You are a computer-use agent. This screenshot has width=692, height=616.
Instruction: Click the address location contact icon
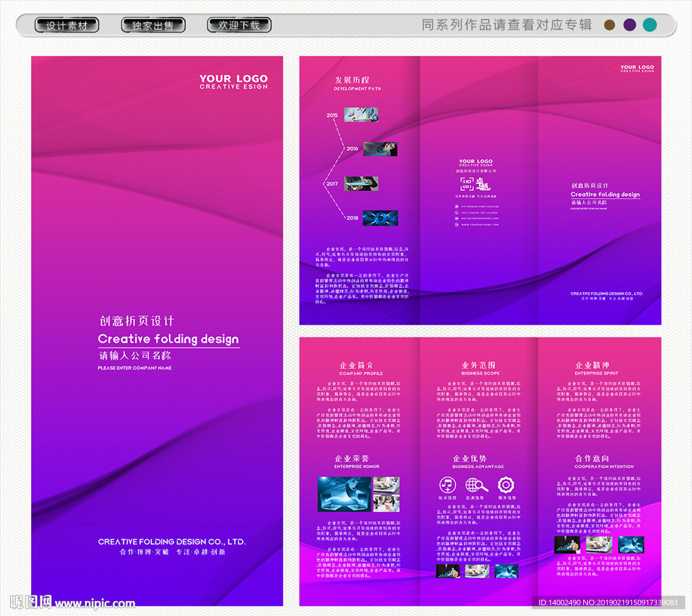(456, 206)
